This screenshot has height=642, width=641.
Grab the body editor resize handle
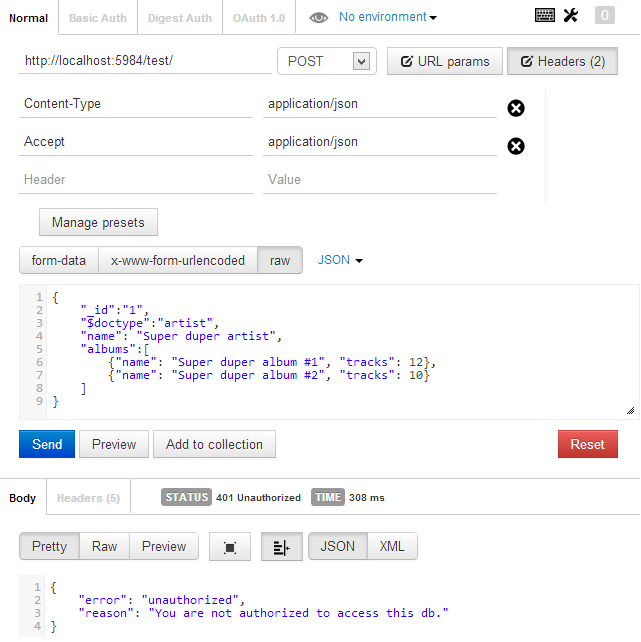[x=630, y=411]
